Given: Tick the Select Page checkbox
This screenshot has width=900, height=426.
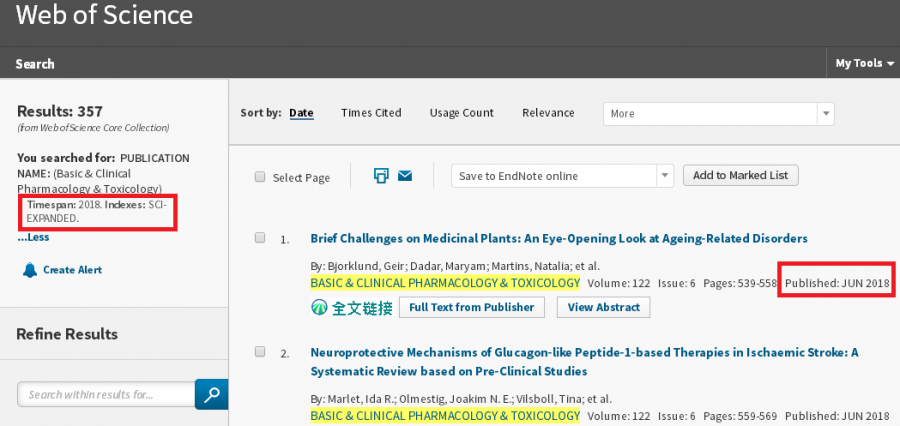Looking at the screenshot, I should (x=260, y=177).
